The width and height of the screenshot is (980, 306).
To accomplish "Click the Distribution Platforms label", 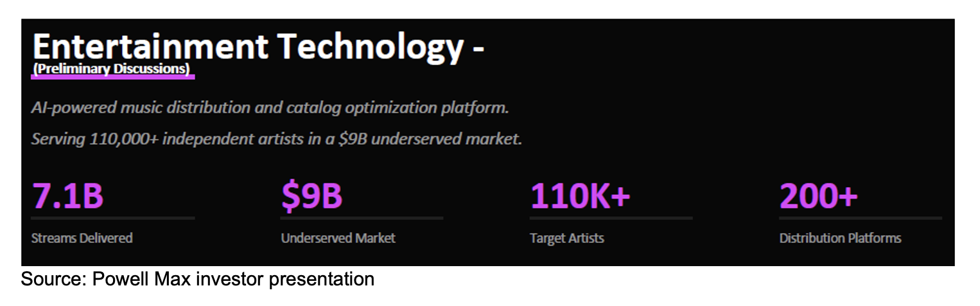I will pos(840,238).
